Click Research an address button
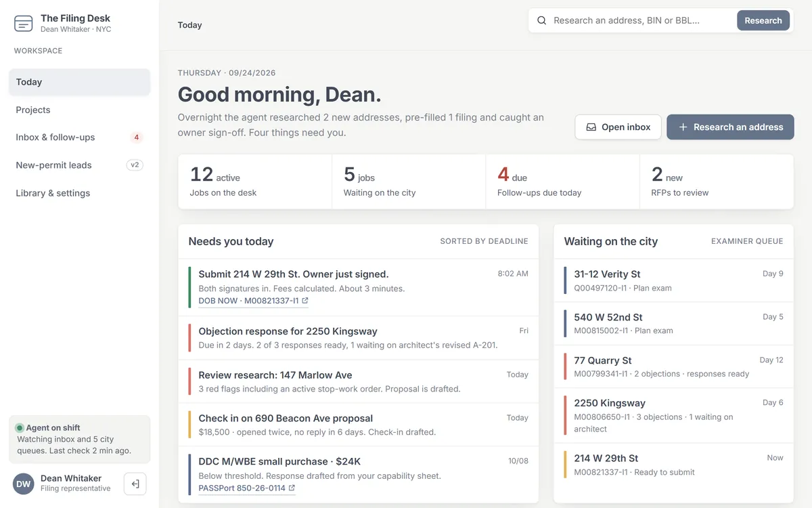Screen dimensions: 812x508 [x=730, y=127]
